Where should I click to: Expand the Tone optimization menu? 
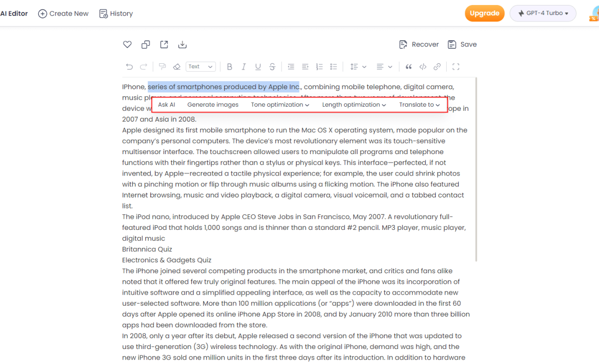pyautogui.click(x=280, y=105)
